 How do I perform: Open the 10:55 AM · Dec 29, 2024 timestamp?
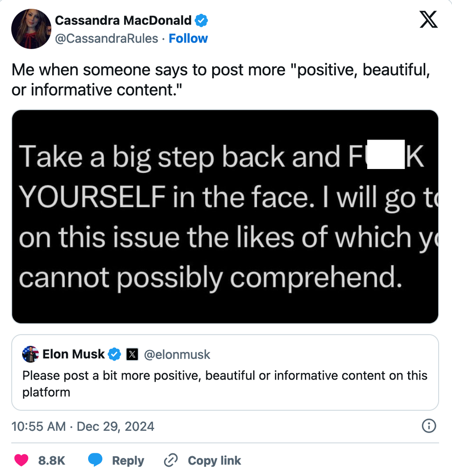[x=83, y=426]
